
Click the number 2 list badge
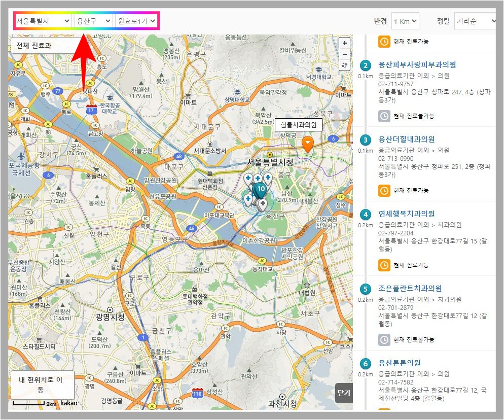[365, 65]
